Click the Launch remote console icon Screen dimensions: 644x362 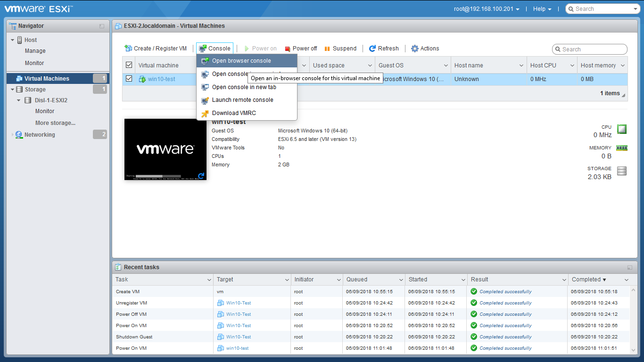(x=205, y=100)
